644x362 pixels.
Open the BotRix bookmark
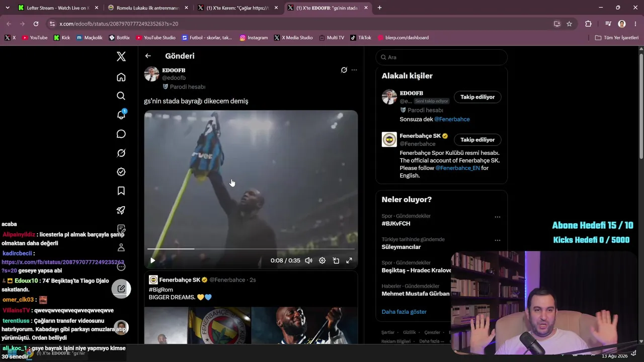click(x=119, y=38)
